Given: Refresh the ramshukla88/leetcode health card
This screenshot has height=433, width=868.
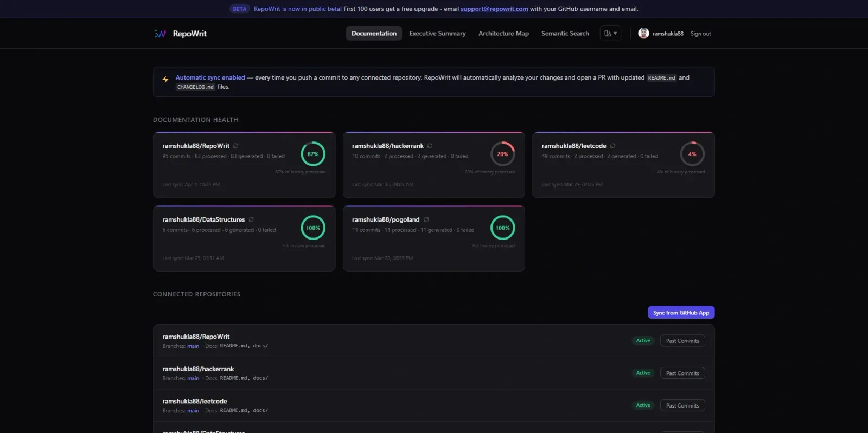Looking at the screenshot, I should coord(612,146).
